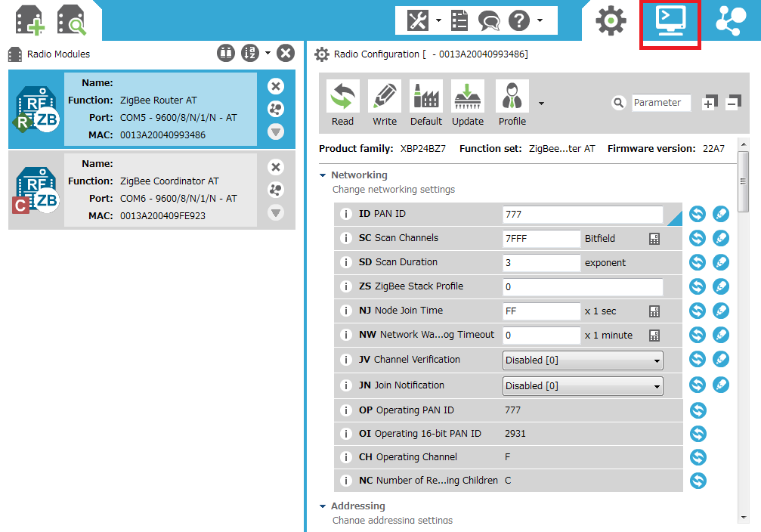Focus the Parameter search field
The width and height of the screenshot is (761, 532).
[x=661, y=103]
